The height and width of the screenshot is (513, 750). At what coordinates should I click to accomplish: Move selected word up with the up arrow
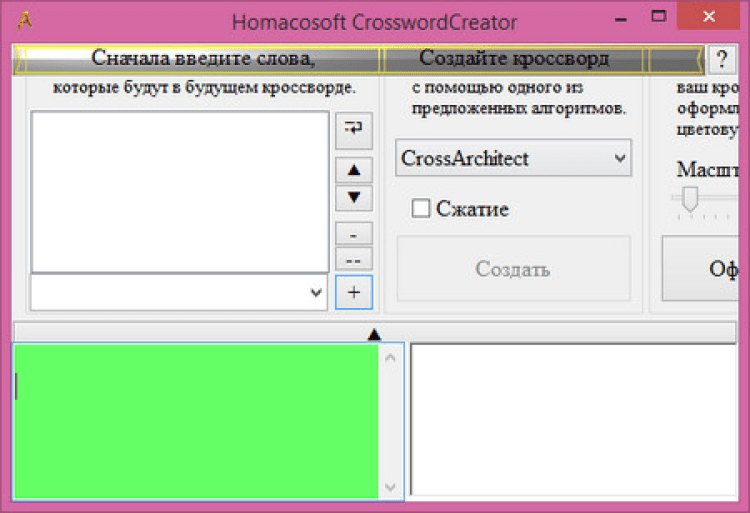coord(354,170)
